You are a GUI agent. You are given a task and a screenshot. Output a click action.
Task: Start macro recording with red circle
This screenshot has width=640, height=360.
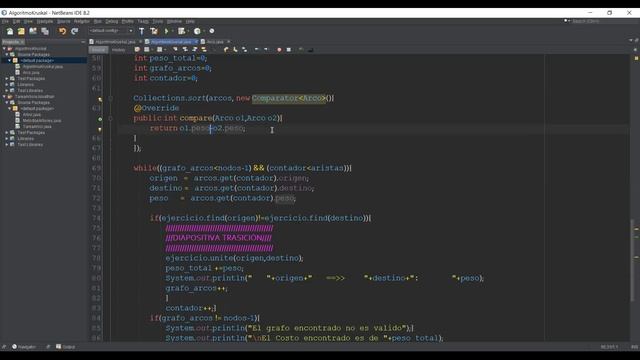[x=279, y=50]
